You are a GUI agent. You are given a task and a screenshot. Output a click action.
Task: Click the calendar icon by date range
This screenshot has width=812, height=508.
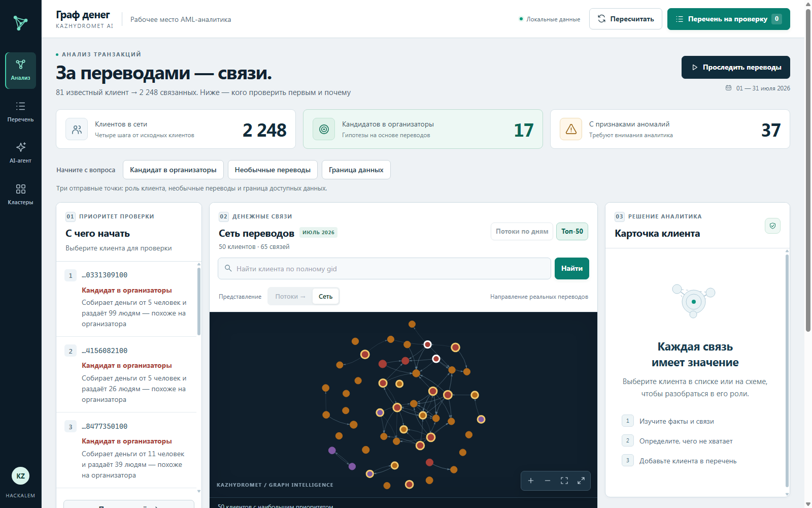[x=728, y=88]
